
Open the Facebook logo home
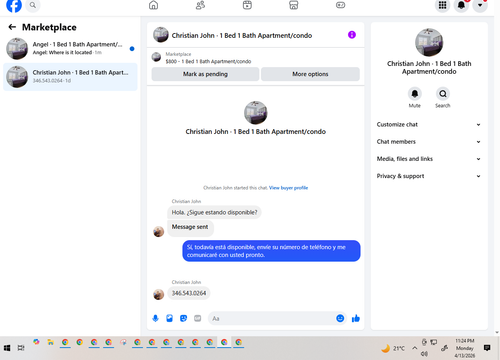(14, 5)
